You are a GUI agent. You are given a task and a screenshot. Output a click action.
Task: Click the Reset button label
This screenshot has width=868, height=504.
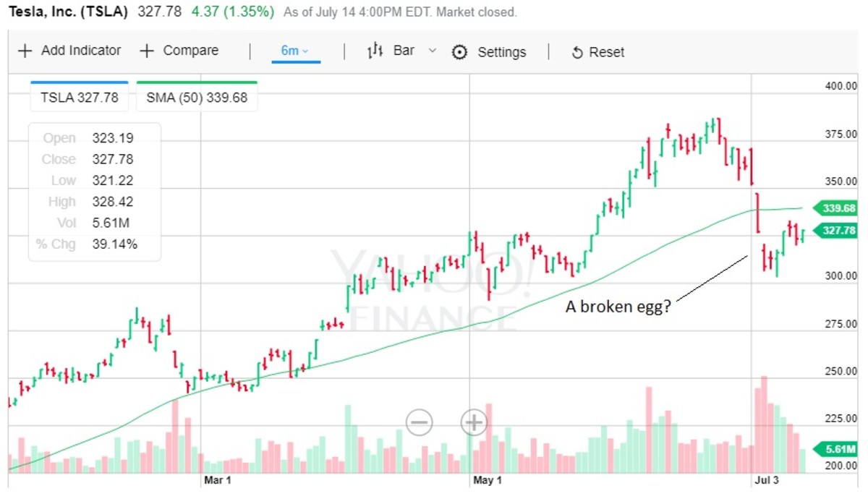606,52
